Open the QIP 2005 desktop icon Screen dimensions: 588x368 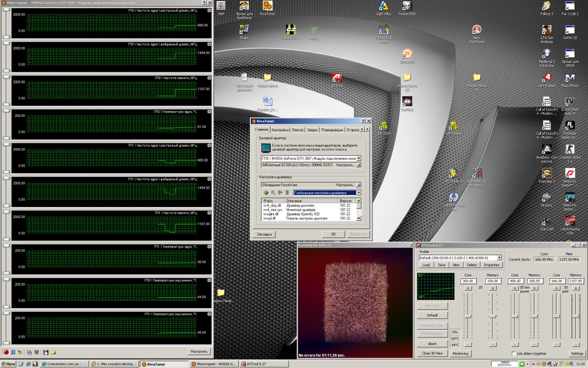coord(384,128)
